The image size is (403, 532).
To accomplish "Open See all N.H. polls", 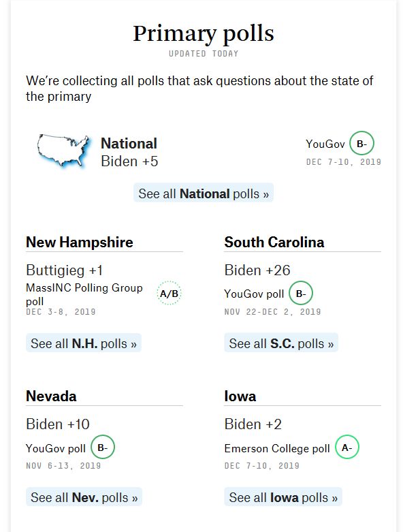I will click(x=84, y=343).
